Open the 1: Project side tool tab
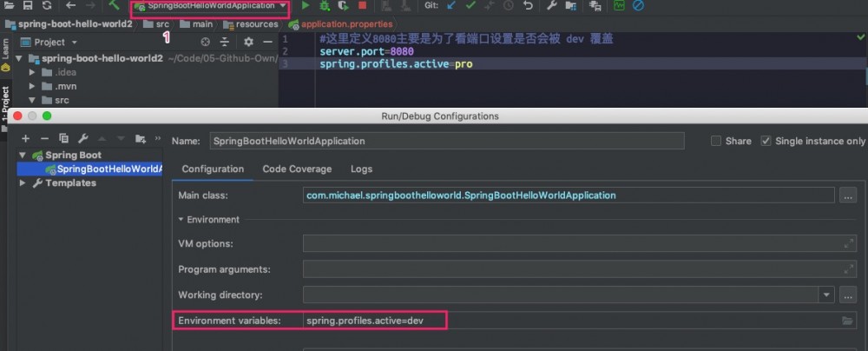868x351 pixels. (5, 107)
